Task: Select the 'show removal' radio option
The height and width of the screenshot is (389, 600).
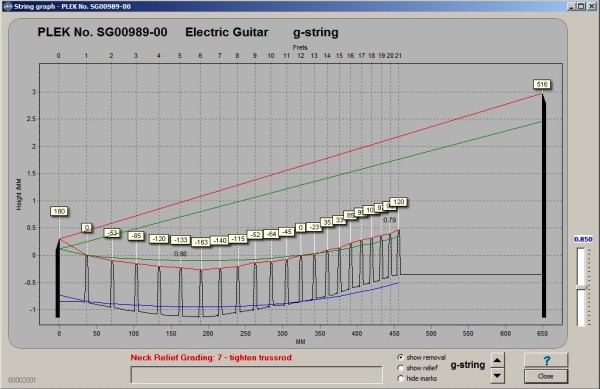Action: pyautogui.click(x=400, y=357)
